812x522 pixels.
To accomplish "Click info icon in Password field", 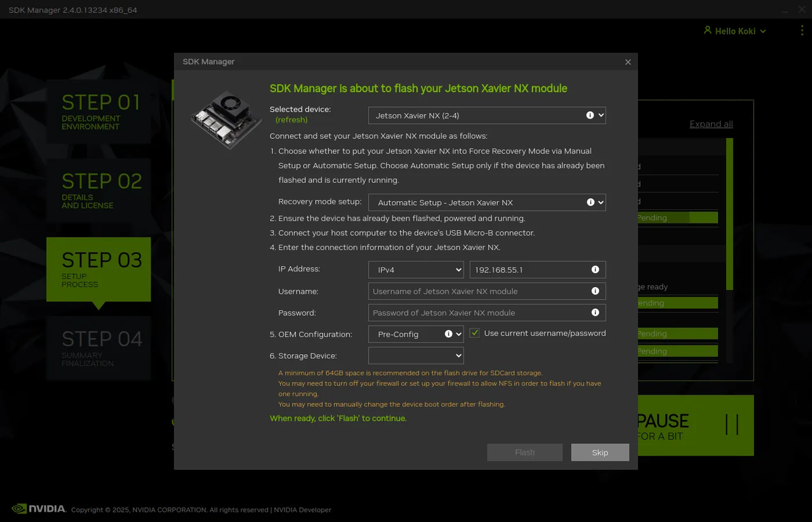I will click(x=595, y=313).
